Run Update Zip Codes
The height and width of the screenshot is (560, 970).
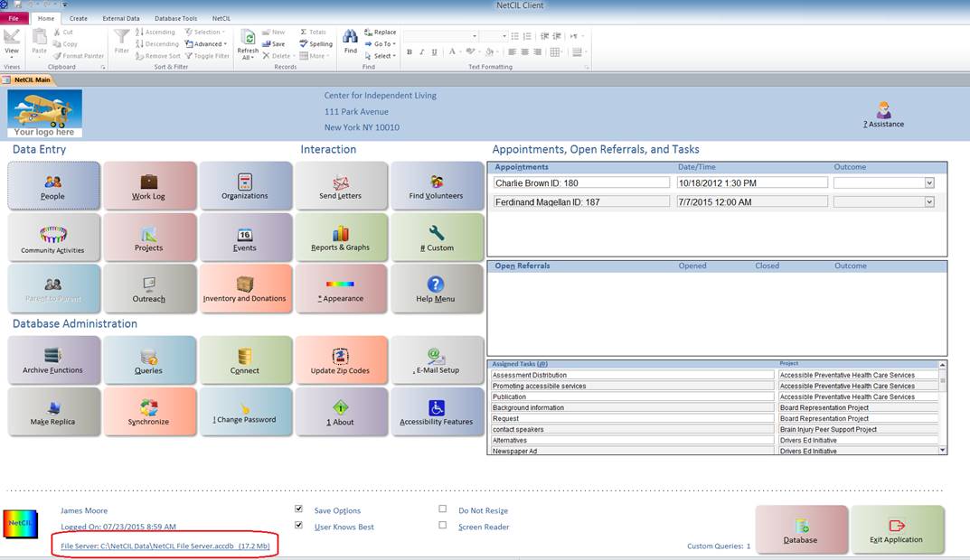341,360
